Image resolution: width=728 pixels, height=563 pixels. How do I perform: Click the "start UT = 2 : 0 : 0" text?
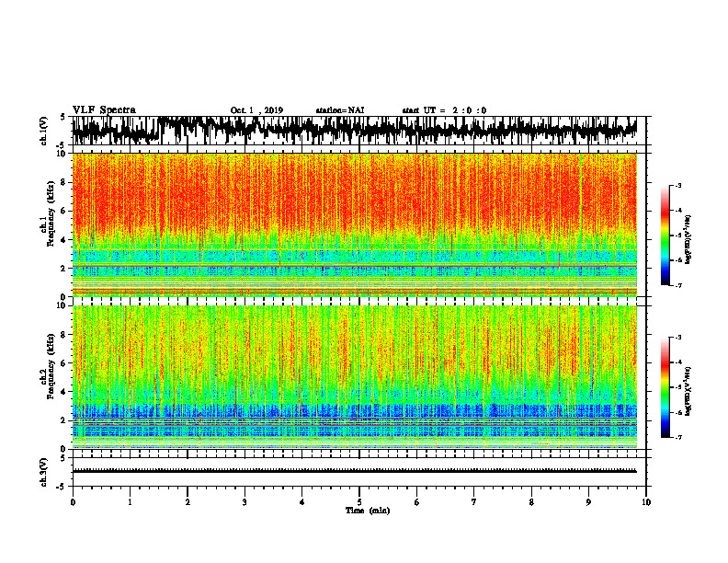(x=444, y=110)
